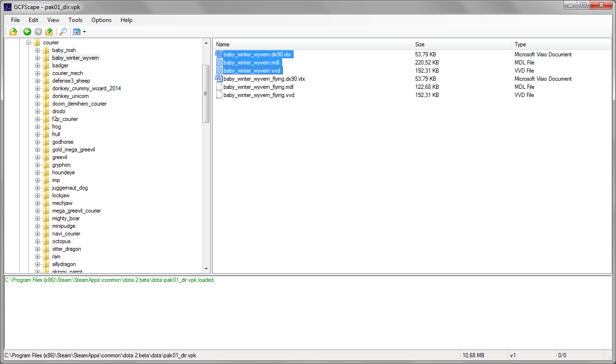The height and width of the screenshot is (364, 616).
Task: Click the baby_winter_wyvern_flying.mdl file icon
Action: point(219,87)
